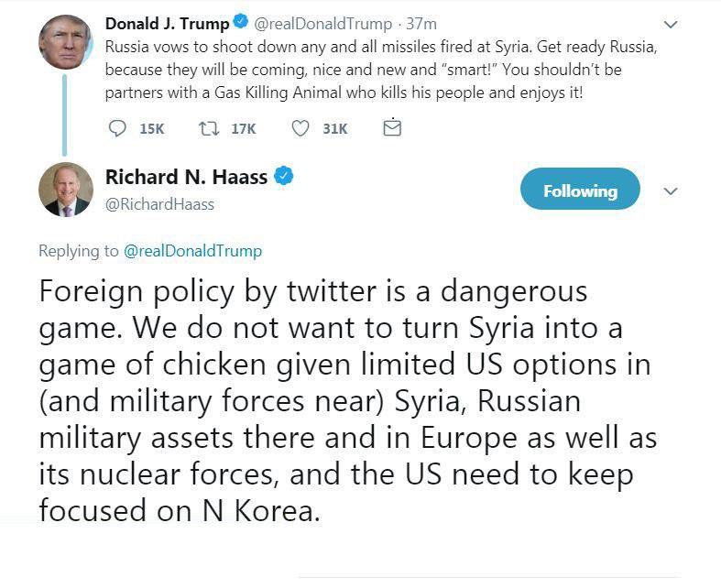Open Donald Trump's profile picture
Viewport: 721px width, 588px height.
point(65,41)
